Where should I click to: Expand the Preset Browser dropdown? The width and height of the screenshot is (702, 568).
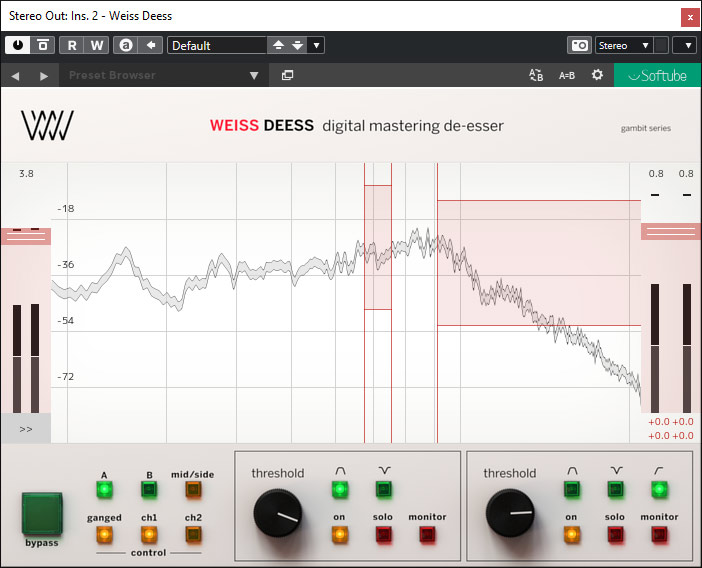coord(254,76)
